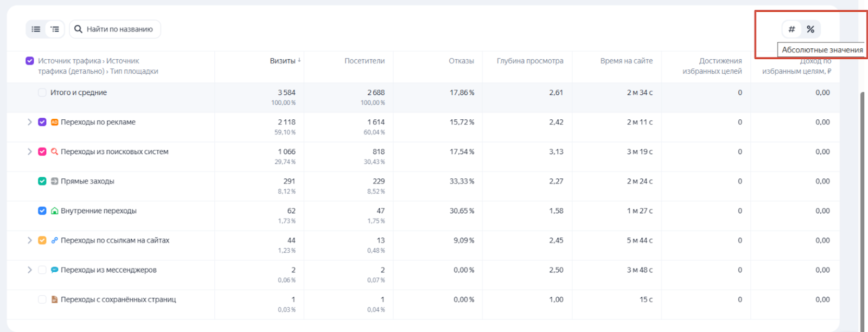The height and width of the screenshot is (332, 868).
Task: Toggle the header select-all checkbox
Action: click(30, 61)
